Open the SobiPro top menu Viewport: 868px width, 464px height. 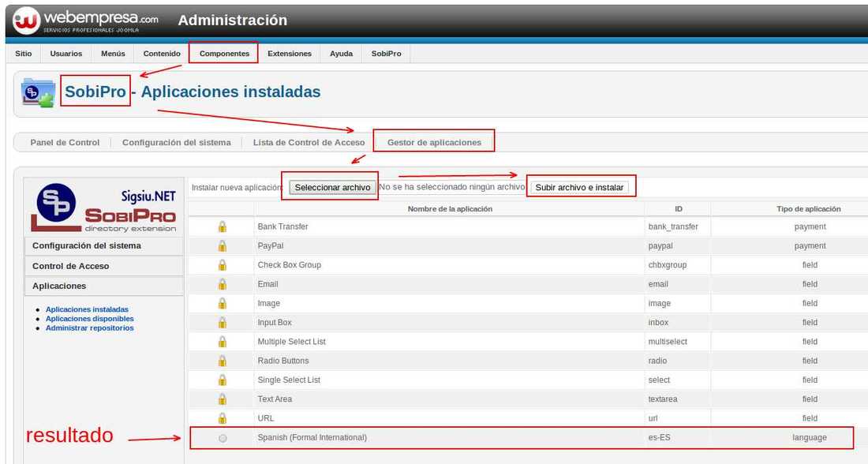(x=387, y=54)
